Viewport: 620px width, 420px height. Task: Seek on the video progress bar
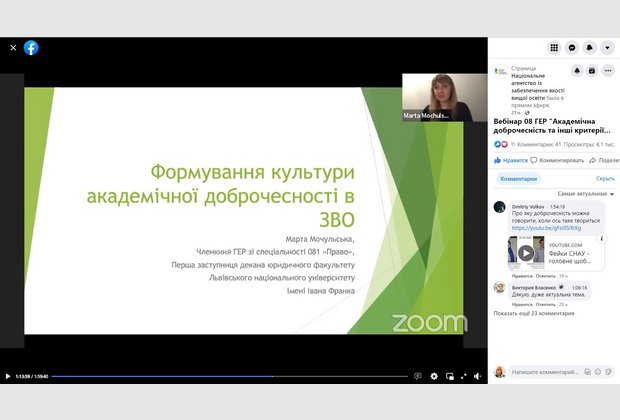tap(230, 376)
